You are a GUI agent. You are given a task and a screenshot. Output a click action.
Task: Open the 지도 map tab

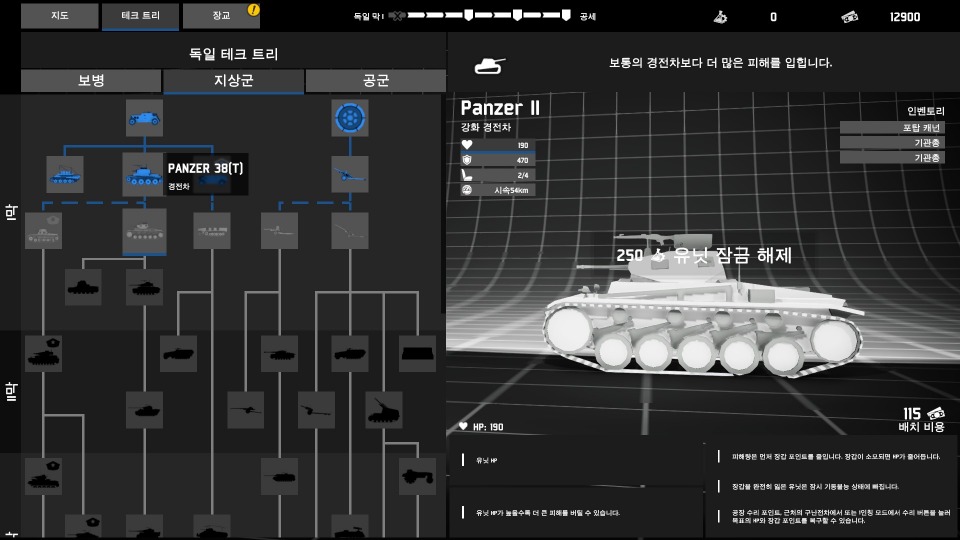coord(59,16)
